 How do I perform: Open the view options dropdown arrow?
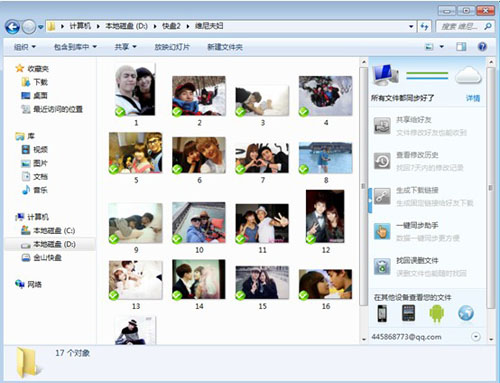(x=442, y=47)
